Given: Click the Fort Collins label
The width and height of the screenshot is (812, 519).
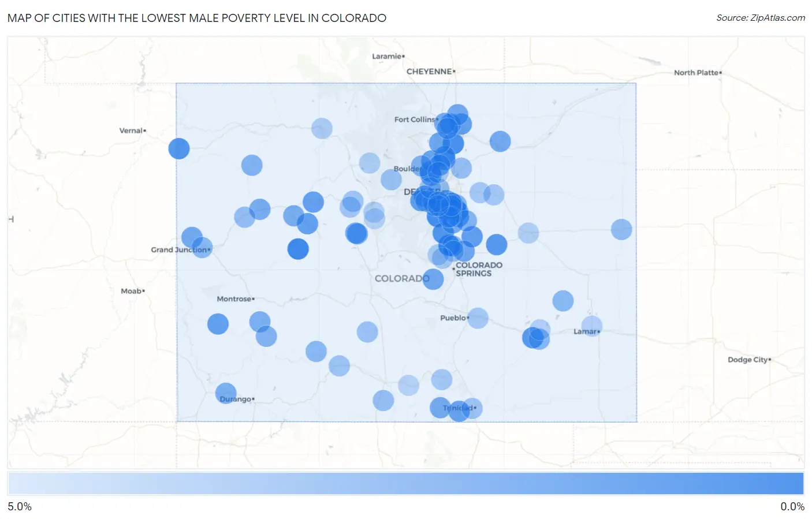Looking at the screenshot, I should [415, 120].
